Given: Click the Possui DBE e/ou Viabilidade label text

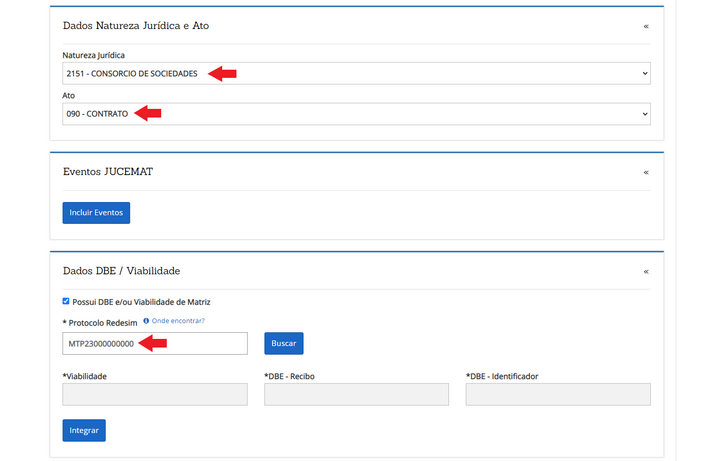Looking at the screenshot, I should (141, 301).
